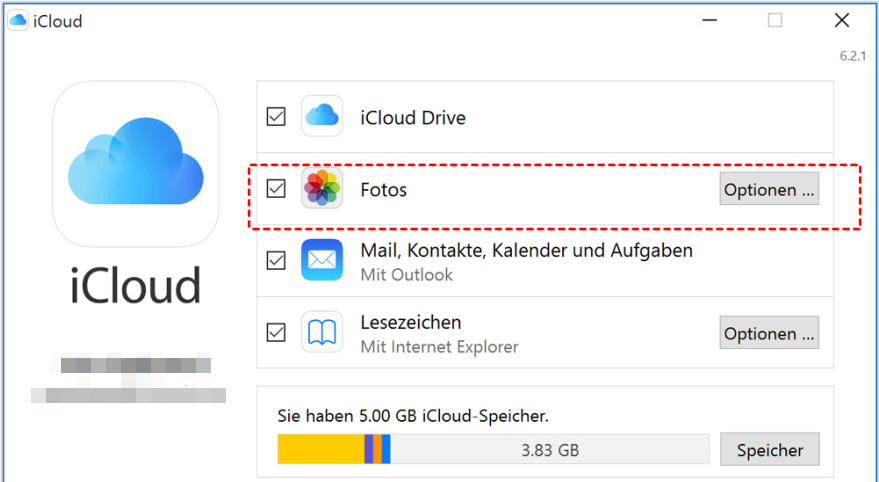Click the Speicher button
This screenshot has width=879, height=482.
[769, 450]
